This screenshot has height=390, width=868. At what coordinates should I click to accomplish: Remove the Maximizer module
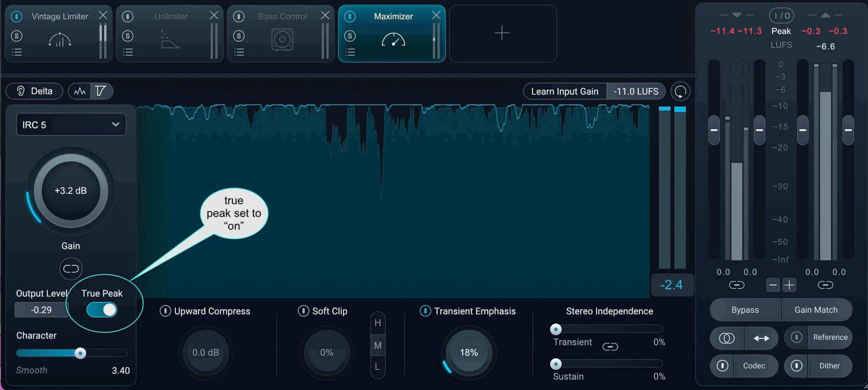point(436,15)
